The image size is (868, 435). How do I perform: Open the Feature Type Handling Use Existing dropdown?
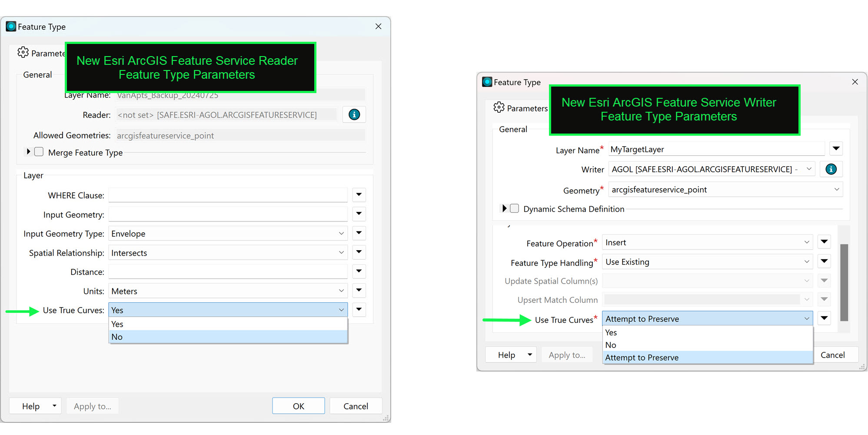click(x=708, y=262)
